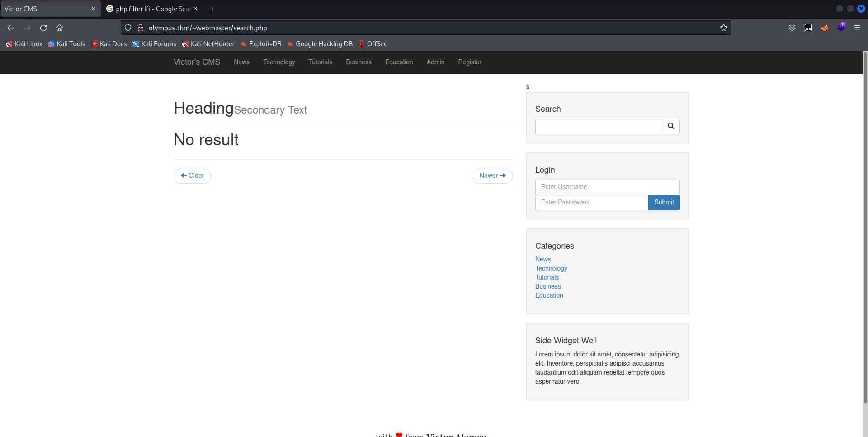Bookmark this page with the star icon
Image resolution: width=868 pixels, height=437 pixels.
click(x=723, y=28)
